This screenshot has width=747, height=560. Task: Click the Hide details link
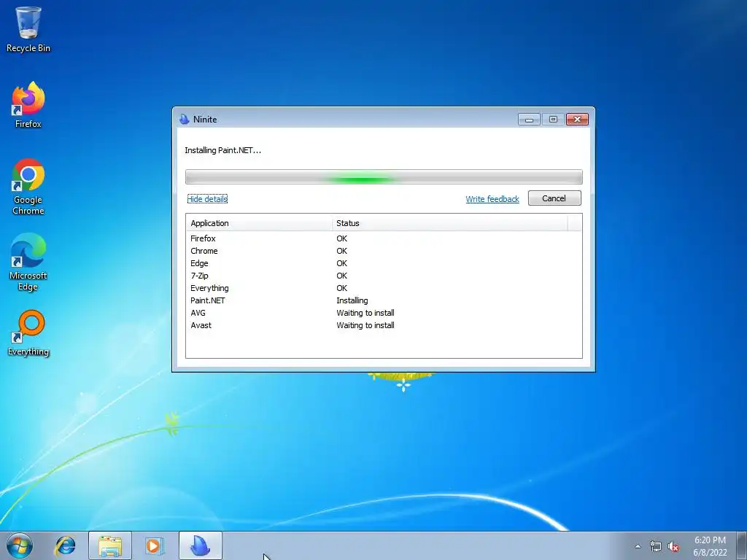click(207, 199)
